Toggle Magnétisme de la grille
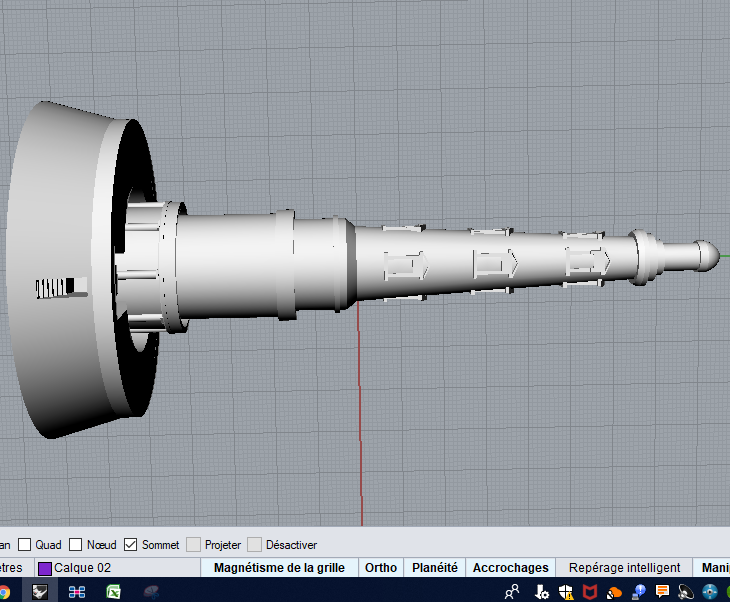This screenshot has width=730, height=602. [x=279, y=568]
